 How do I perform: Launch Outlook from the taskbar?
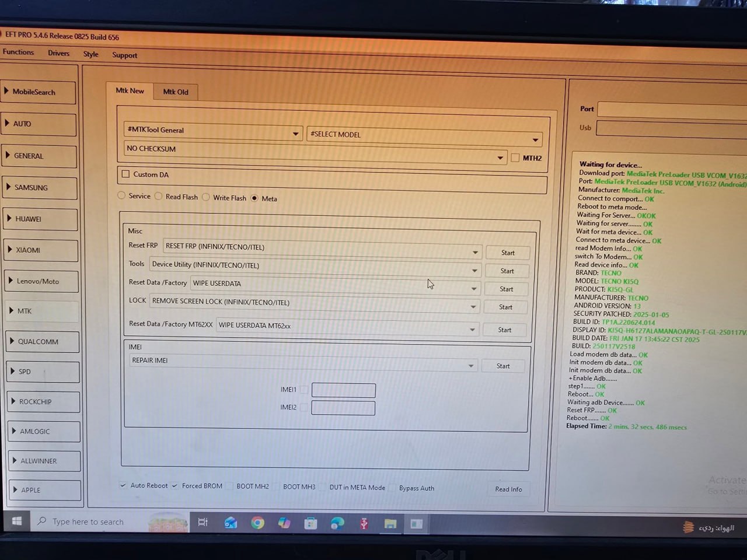click(x=231, y=523)
